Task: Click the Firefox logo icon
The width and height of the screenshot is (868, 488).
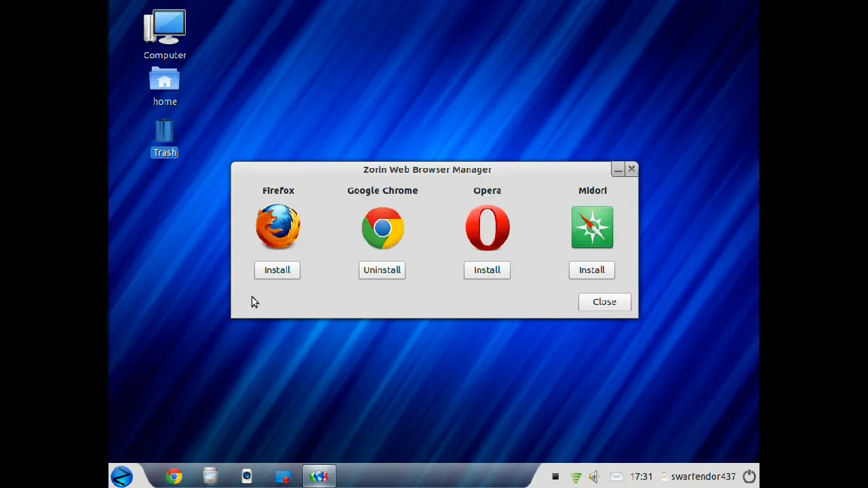Action: (278, 227)
